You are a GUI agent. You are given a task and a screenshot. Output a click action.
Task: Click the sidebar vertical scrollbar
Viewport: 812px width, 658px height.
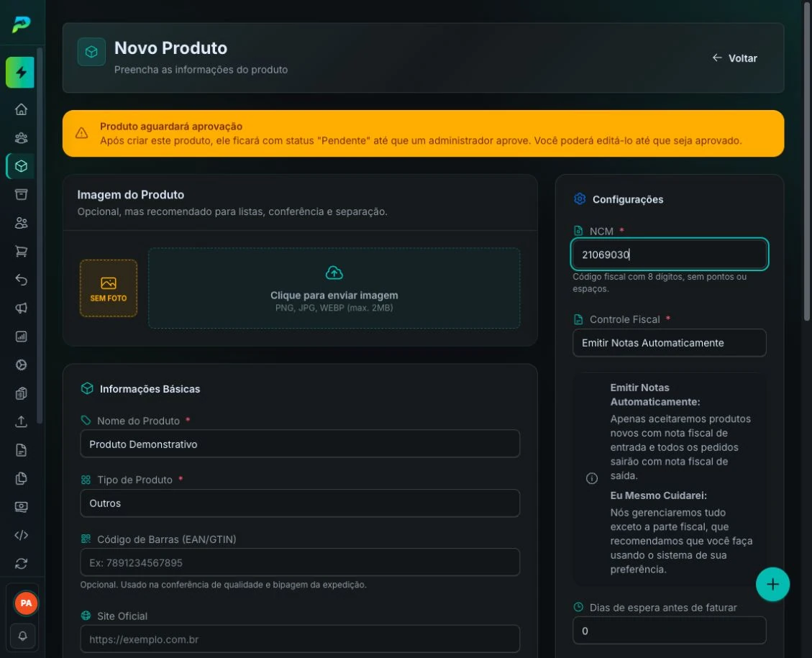pos(40,236)
